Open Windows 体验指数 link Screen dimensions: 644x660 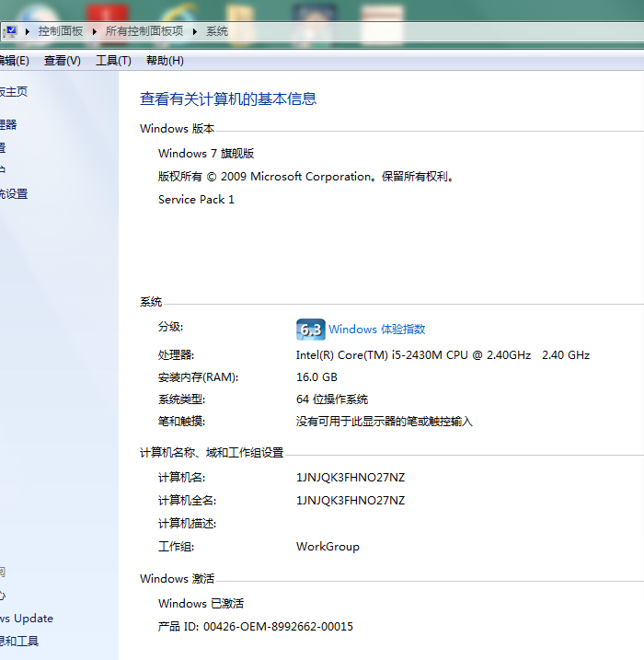pyautogui.click(x=377, y=330)
